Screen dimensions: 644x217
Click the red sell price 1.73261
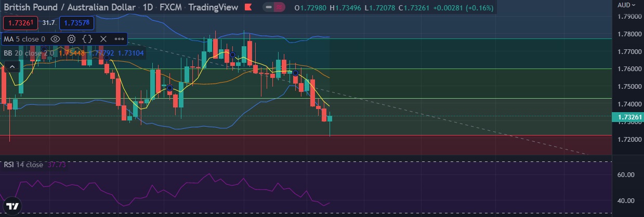21,23
